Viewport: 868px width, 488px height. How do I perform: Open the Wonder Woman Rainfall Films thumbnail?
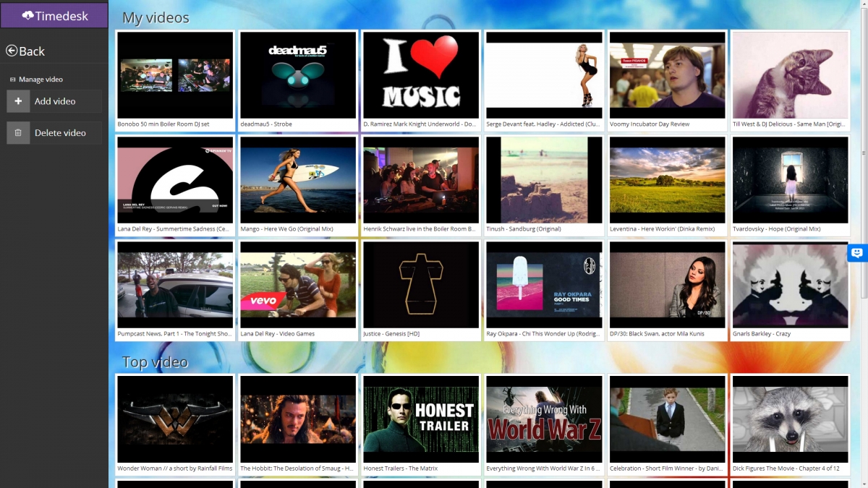click(175, 419)
